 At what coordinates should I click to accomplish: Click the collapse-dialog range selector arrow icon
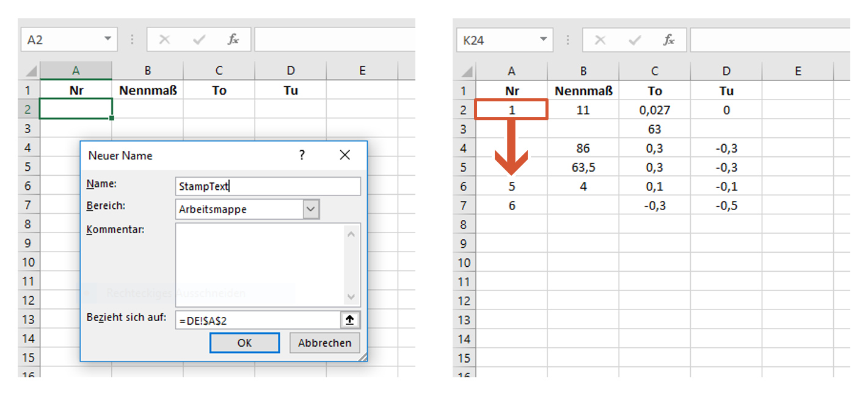[x=351, y=320]
